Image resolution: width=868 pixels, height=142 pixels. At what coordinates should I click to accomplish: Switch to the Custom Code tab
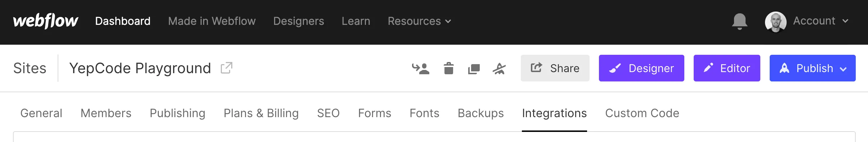(642, 113)
